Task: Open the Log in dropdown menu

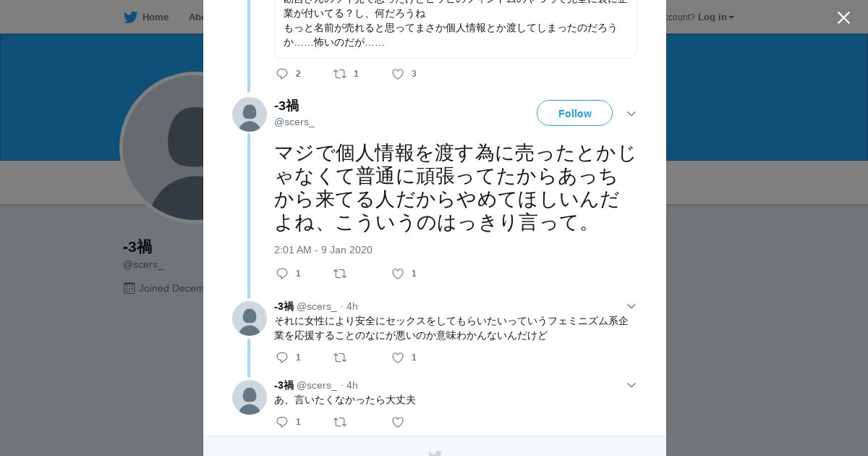Action: coord(715,17)
